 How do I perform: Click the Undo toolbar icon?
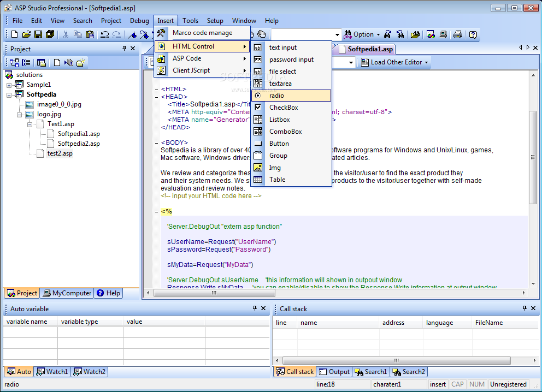(105, 34)
